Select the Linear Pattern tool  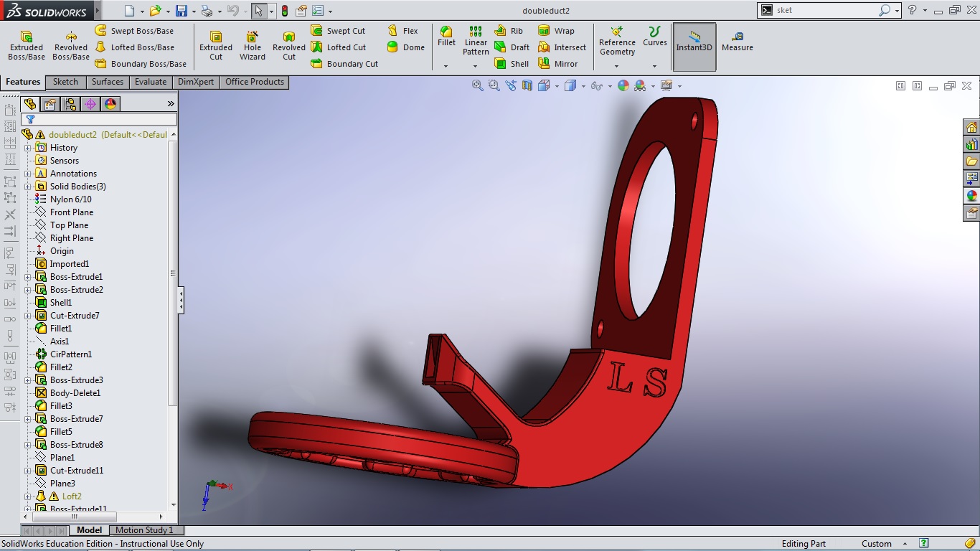476,41
